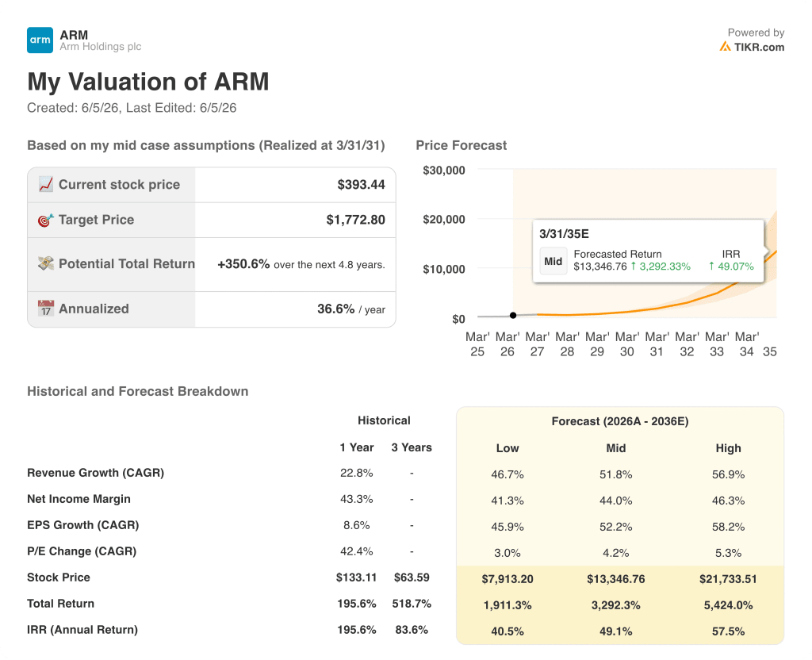Image resolution: width=812 pixels, height=660 pixels.
Task: Click the calendar icon beside Annualized
Action: [45, 309]
